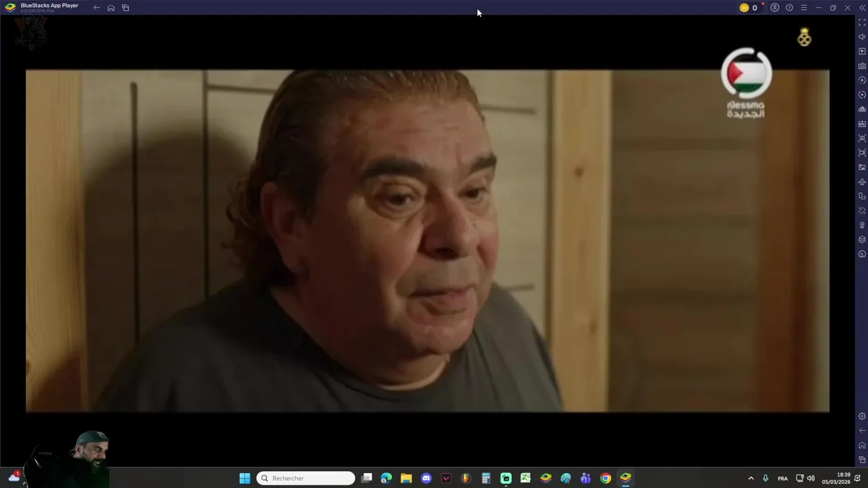
Task: Open BlueStacks settings gear in sidebar
Action: 862,416
